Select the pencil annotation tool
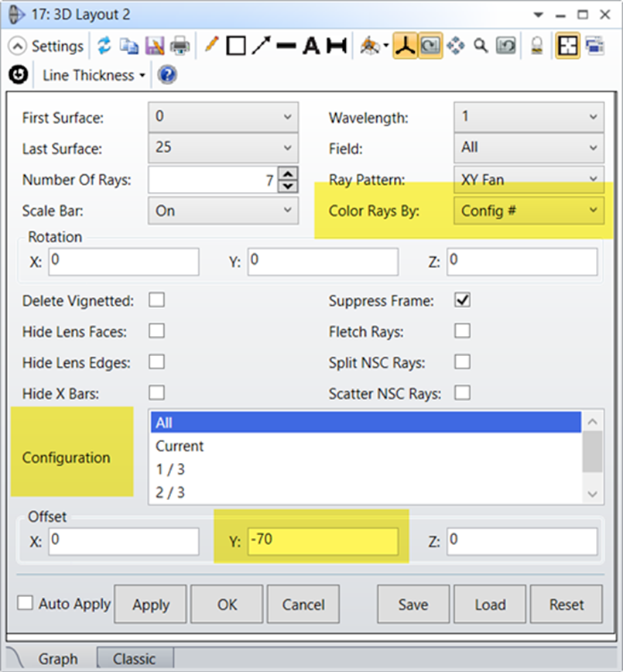This screenshot has width=623, height=672. tap(211, 46)
